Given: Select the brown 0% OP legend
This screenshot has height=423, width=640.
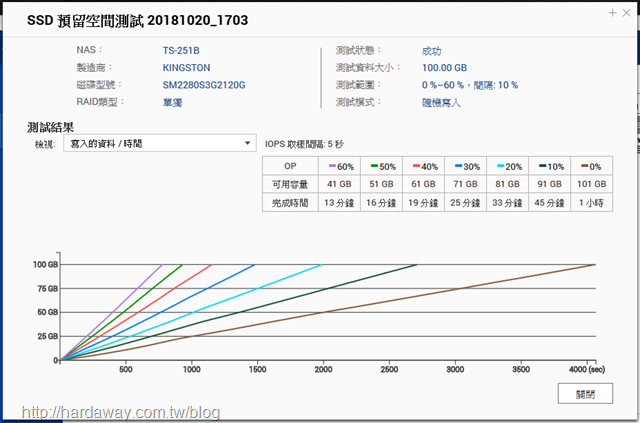Looking at the screenshot, I should (592, 166).
